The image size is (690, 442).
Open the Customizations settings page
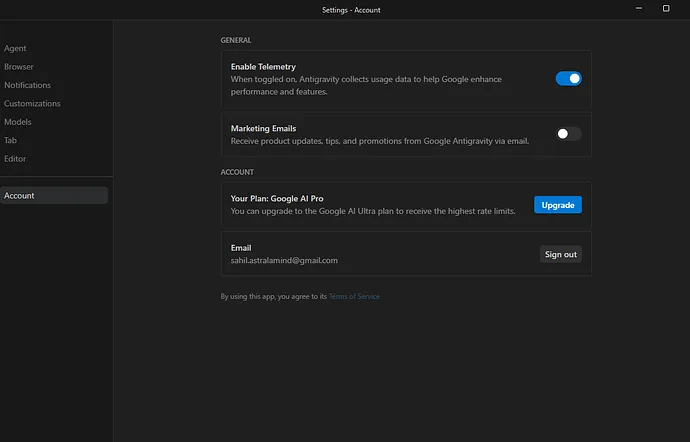coord(32,103)
